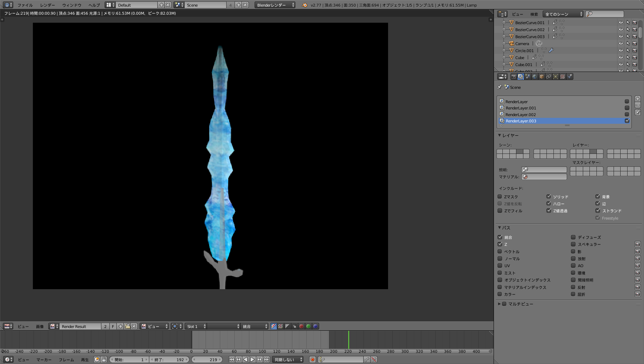Open the 画像 menu in image editor

pyautogui.click(x=40, y=326)
